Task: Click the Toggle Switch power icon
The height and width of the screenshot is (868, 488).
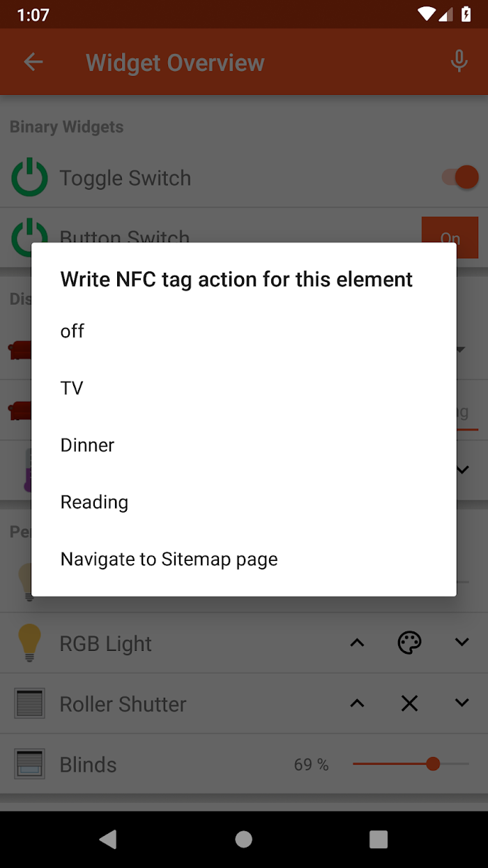Action: click(29, 178)
